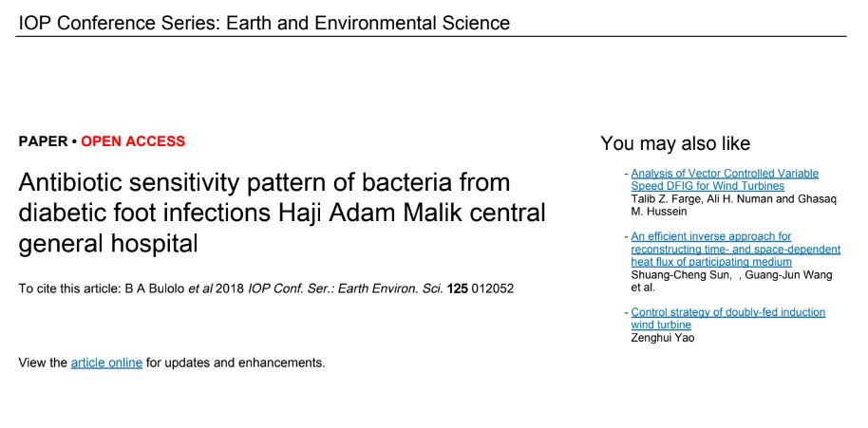
Task: Click author names Shuang-Cheng Sun, Guang-Jun Wang
Action: tap(731, 274)
